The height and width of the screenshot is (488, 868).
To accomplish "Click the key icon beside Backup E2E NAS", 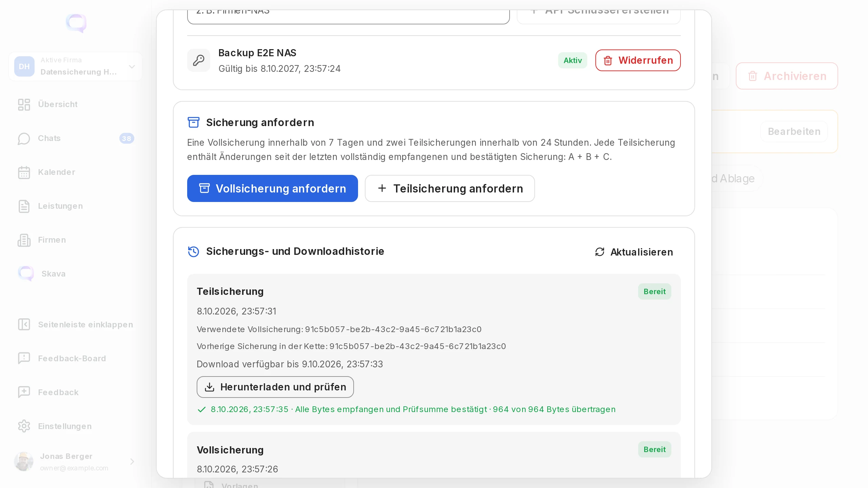I will [x=199, y=60].
